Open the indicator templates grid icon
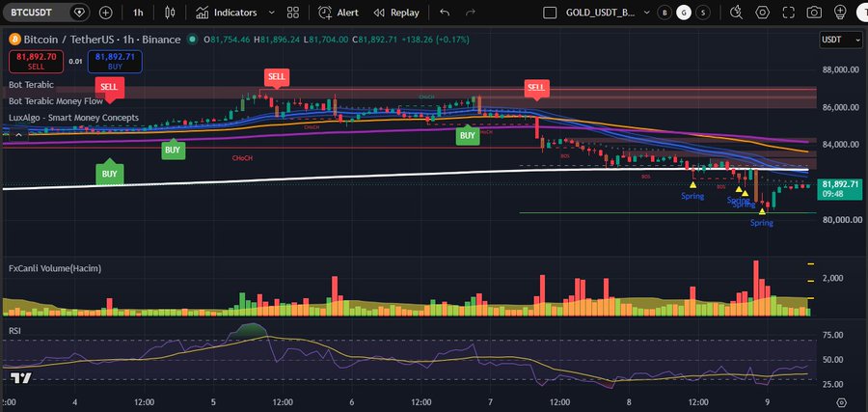Viewport: 868px width, 412px height. pyautogui.click(x=293, y=13)
